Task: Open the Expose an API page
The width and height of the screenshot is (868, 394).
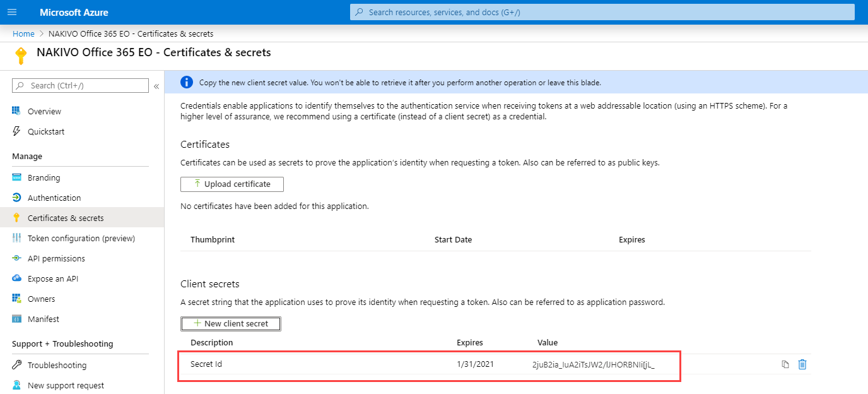Action: 52,278
